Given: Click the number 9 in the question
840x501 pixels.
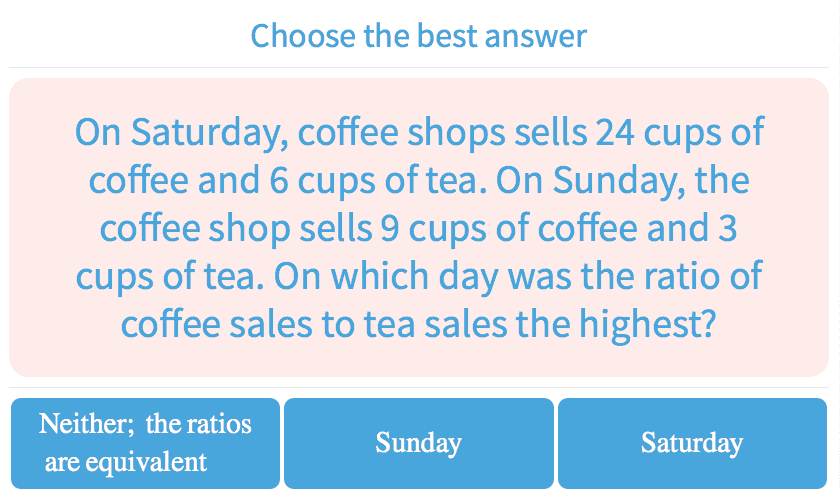Looking at the screenshot, I should (390, 229).
